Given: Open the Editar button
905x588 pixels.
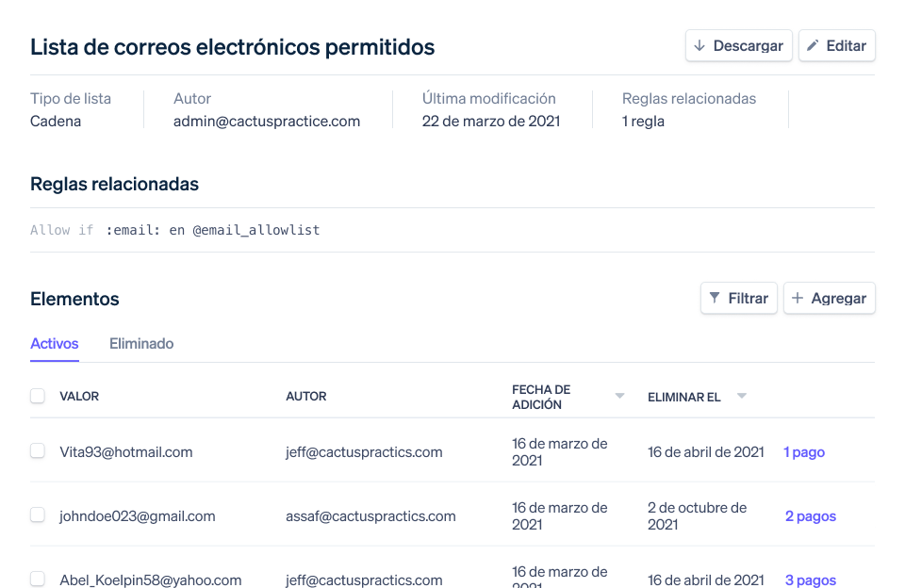Looking at the screenshot, I should tap(836, 45).
